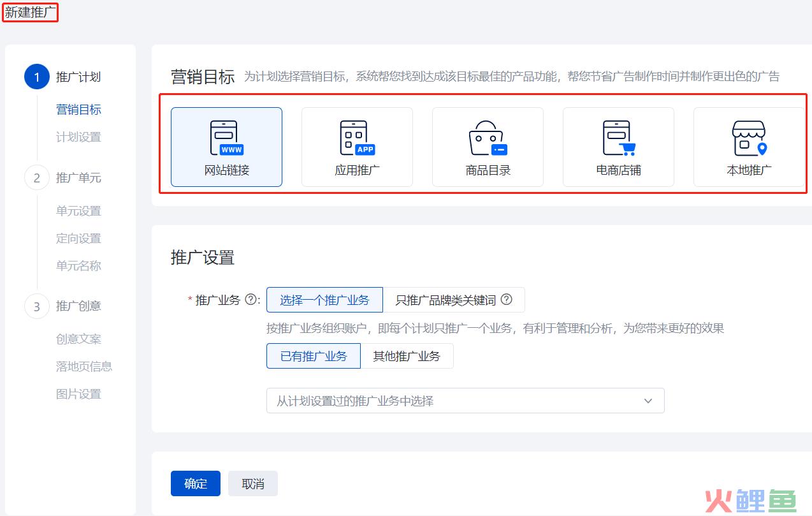Open 定向设置 in sidebar
812x516 pixels.
(x=78, y=239)
